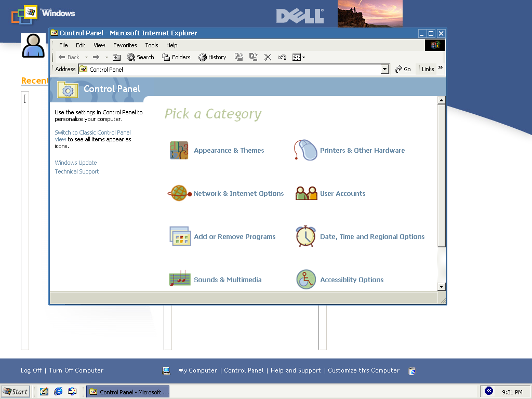Image resolution: width=532 pixels, height=399 pixels.
Task: Open the Tools menu
Action: (152, 45)
